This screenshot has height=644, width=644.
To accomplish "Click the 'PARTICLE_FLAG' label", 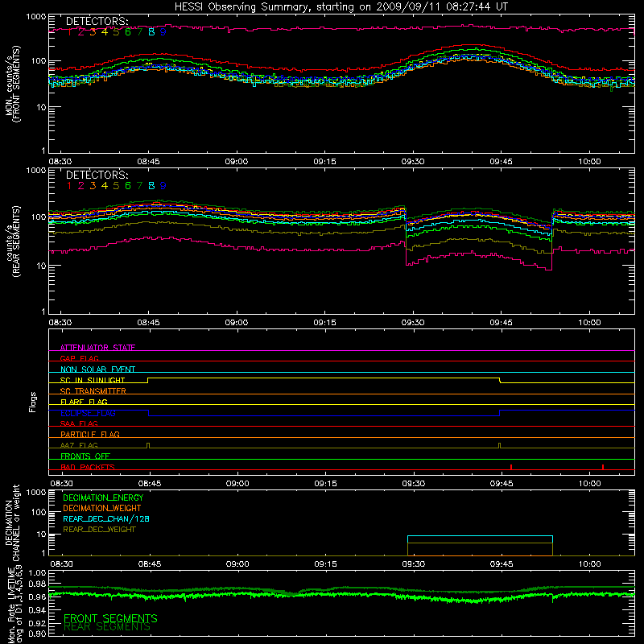I will 90,434.
